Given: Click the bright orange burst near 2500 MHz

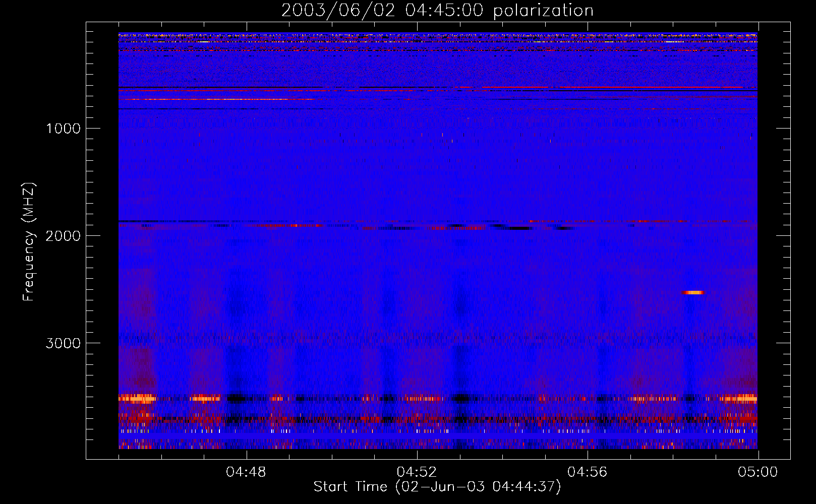Looking at the screenshot, I should coord(693,292).
